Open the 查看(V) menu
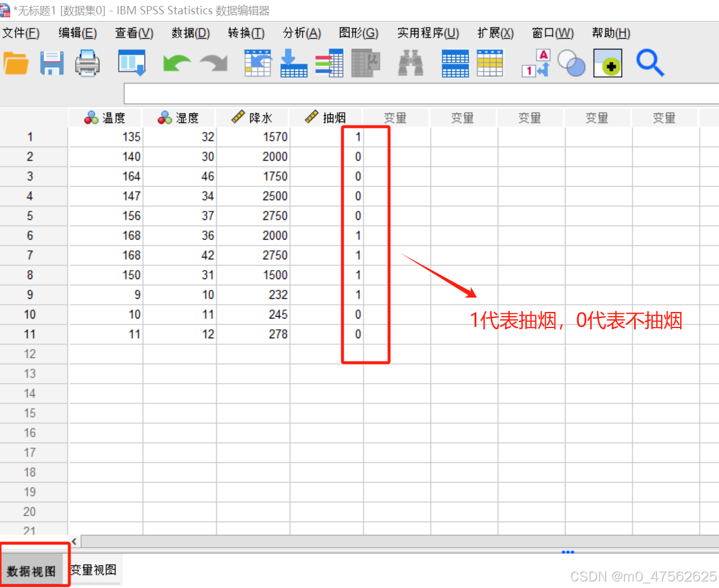Screen dimensions: 719x588 coord(134,33)
